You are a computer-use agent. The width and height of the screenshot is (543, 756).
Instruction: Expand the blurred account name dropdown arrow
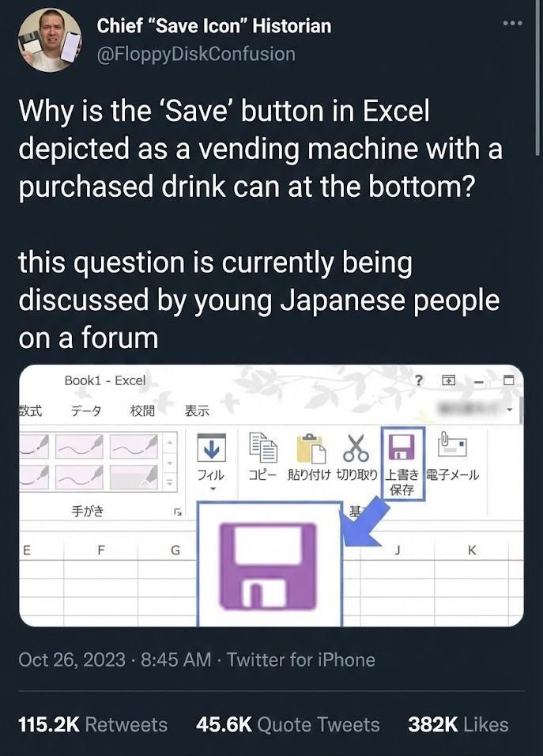[510, 410]
